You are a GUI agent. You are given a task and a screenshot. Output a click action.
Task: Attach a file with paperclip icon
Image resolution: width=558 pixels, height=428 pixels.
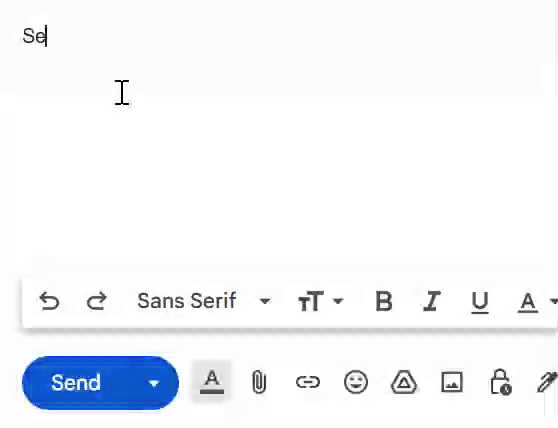[259, 382]
